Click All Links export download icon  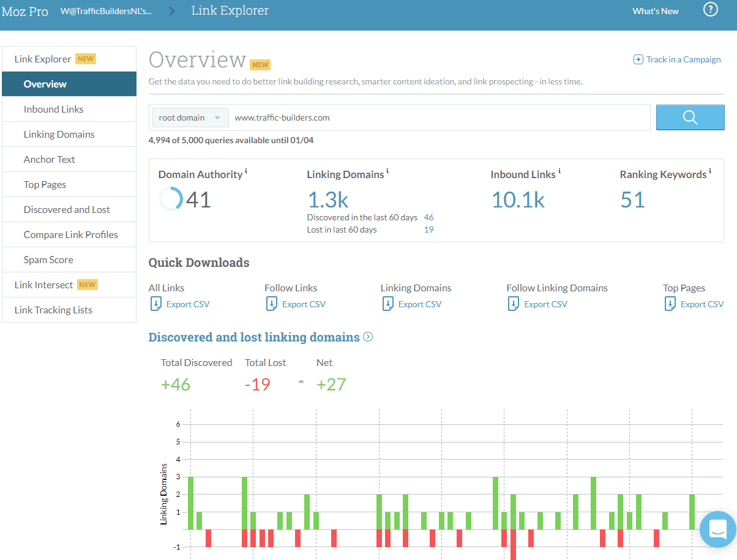(155, 304)
